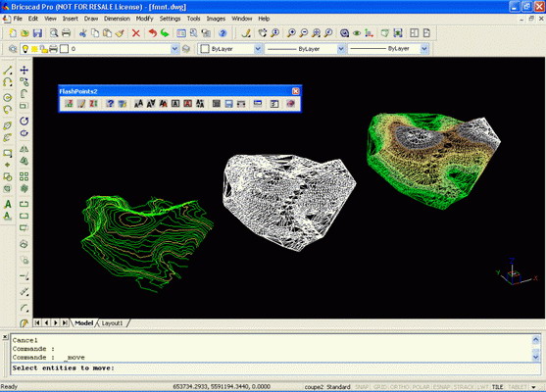Click the Zoom In magnifier icon
Viewport: 546px width, 392px height.
291,33
